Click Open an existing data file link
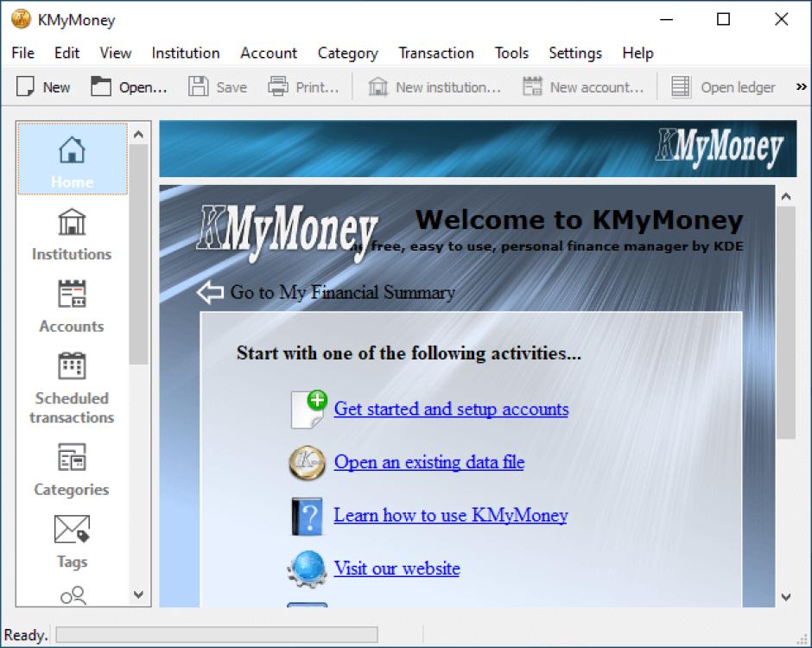 (x=429, y=462)
